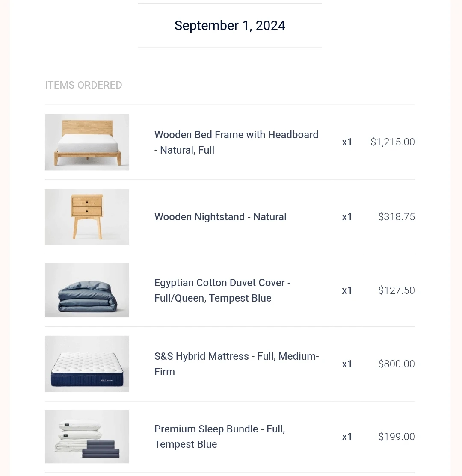Open the hybrid mattress product image
The image size is (462, 476).
87,364
